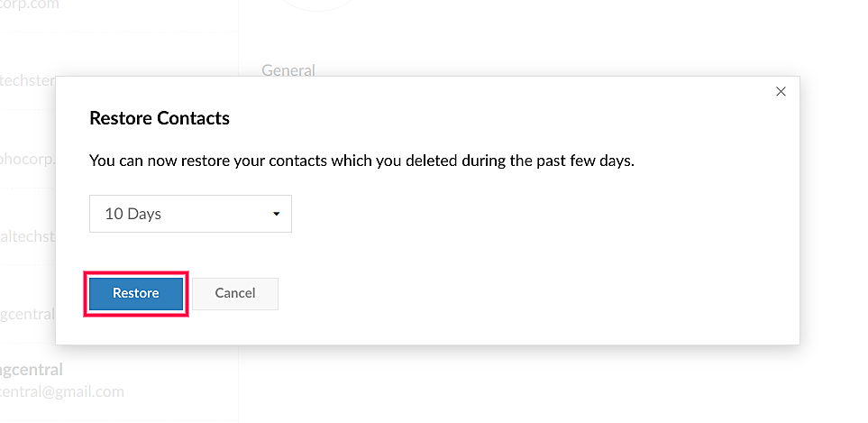Select the gcentral contact row beside the dialog

click(27, 315)
